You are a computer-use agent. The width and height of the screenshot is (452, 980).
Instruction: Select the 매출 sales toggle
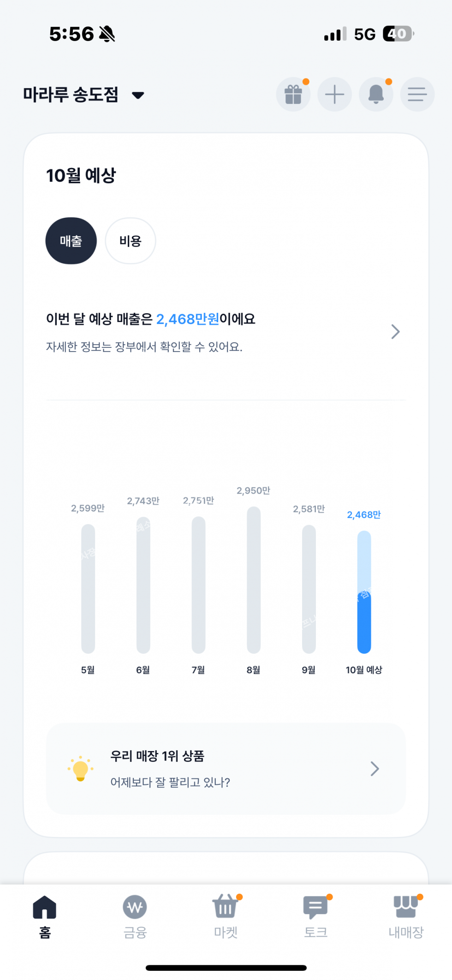click(x=71, y=241)
